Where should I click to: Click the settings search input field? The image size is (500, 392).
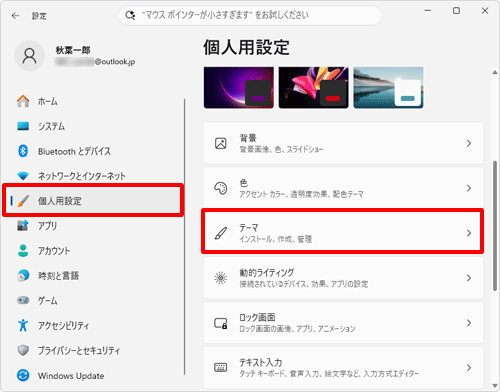(x=250, y=15)
